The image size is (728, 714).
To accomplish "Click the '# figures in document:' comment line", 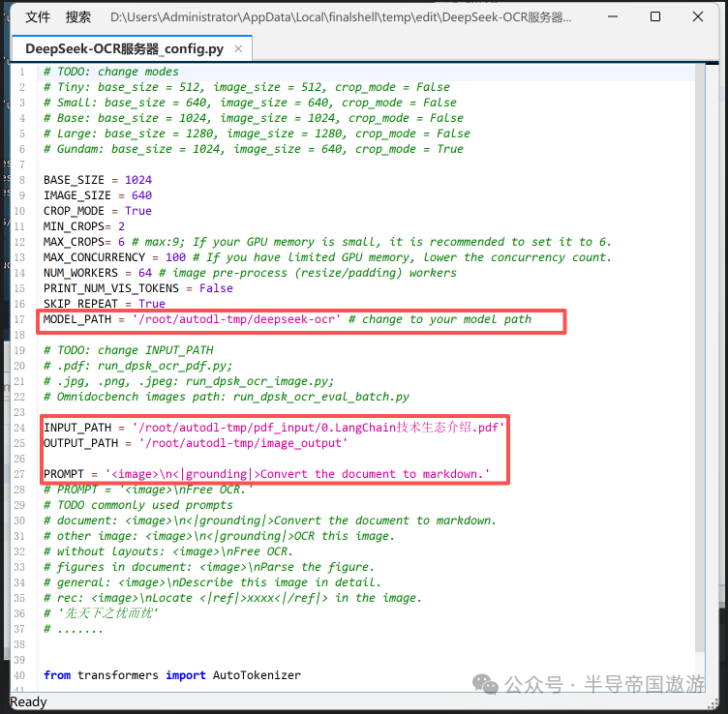I will pos(209,567).
